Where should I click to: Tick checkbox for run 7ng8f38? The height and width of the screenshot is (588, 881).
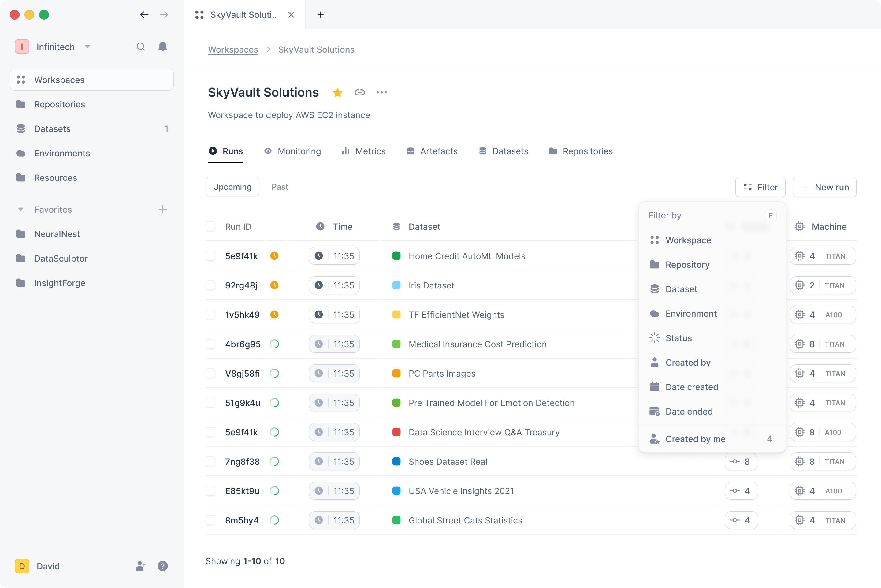(x=211, y=462)
